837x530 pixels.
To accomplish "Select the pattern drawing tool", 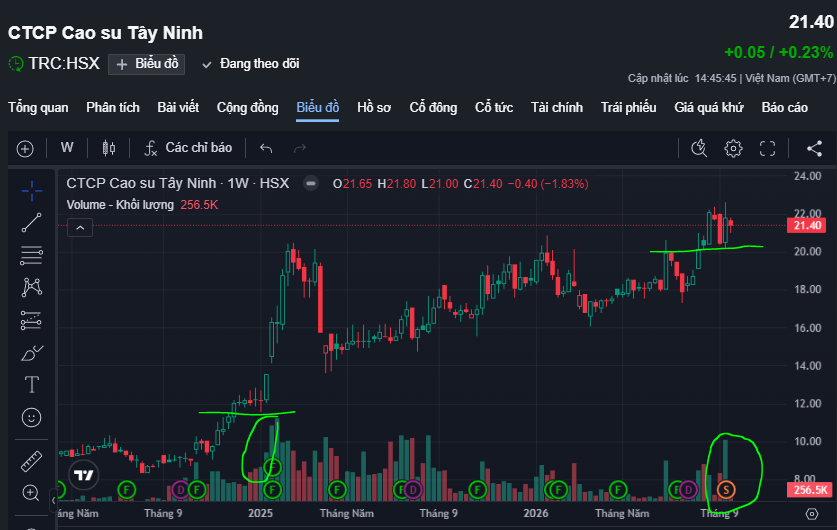I will point(31,287).
